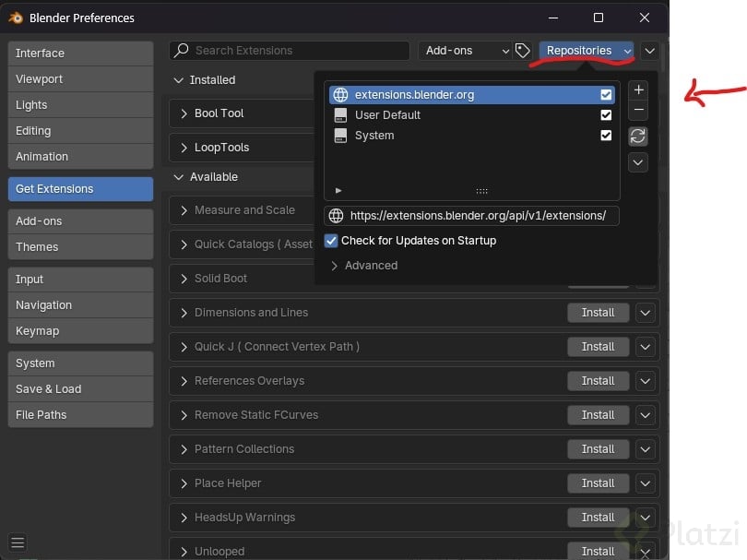Install the Place Helper extension

coord(598,483)
